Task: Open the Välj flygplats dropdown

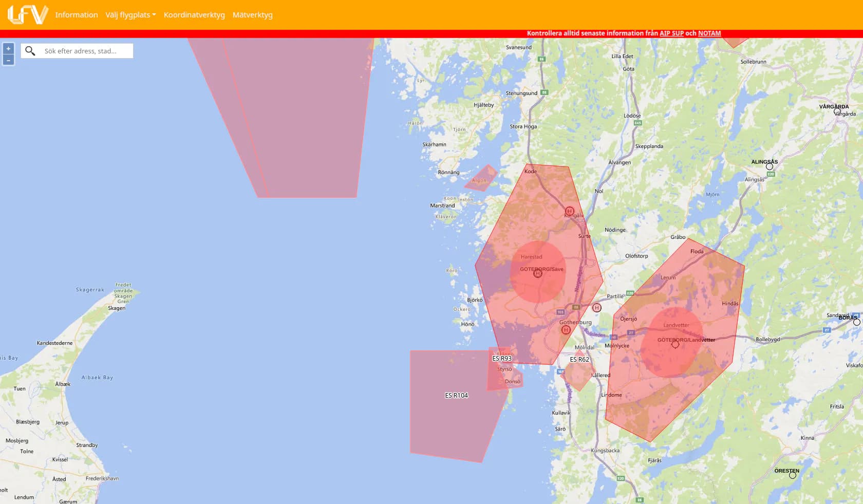Action: coord(130,15)
